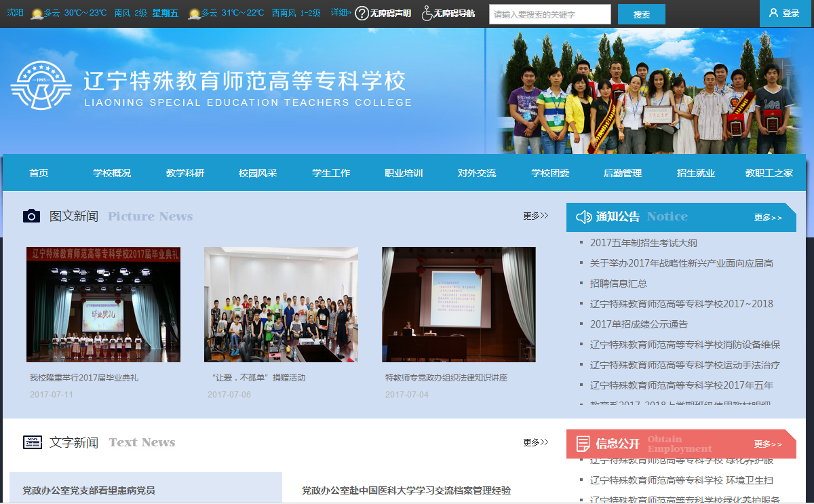Screen dimensions: 814x504
Task: Go to 首页 in navigation bar
Action: pyautogui.click(x=39, y=173)
